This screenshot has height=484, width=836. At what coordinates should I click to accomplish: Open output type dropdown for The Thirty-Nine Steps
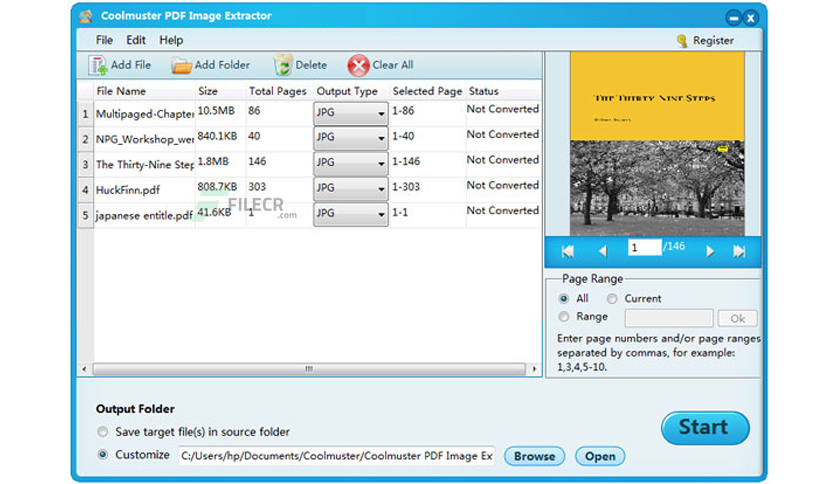click(350, 163)
